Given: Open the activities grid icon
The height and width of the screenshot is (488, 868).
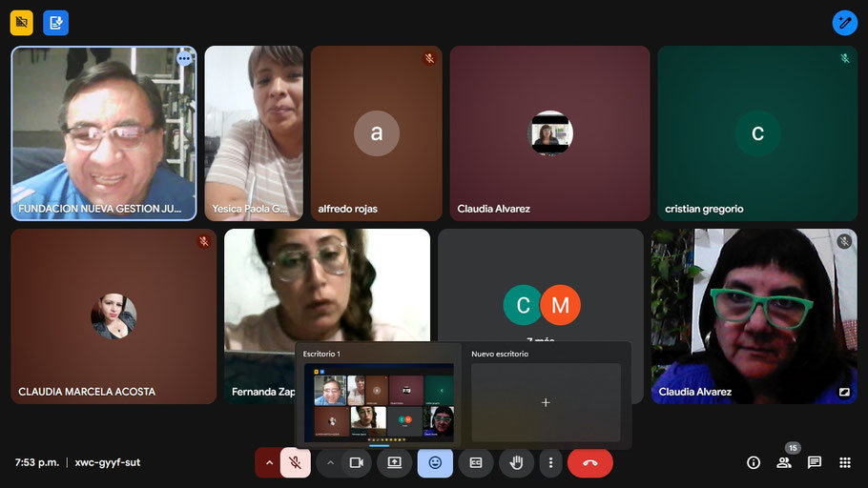Looking at the screenshot, I should (x=845, y=462).
